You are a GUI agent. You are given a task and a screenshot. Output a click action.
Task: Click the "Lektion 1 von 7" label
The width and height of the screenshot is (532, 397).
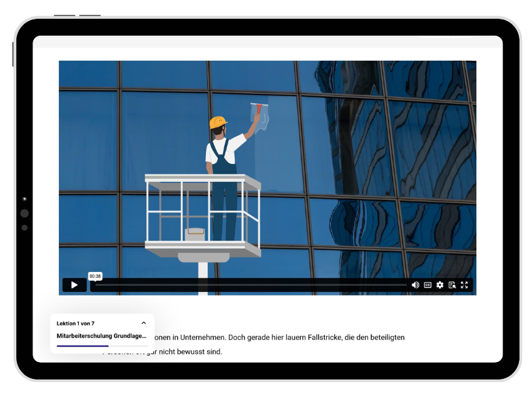[76, 323]
